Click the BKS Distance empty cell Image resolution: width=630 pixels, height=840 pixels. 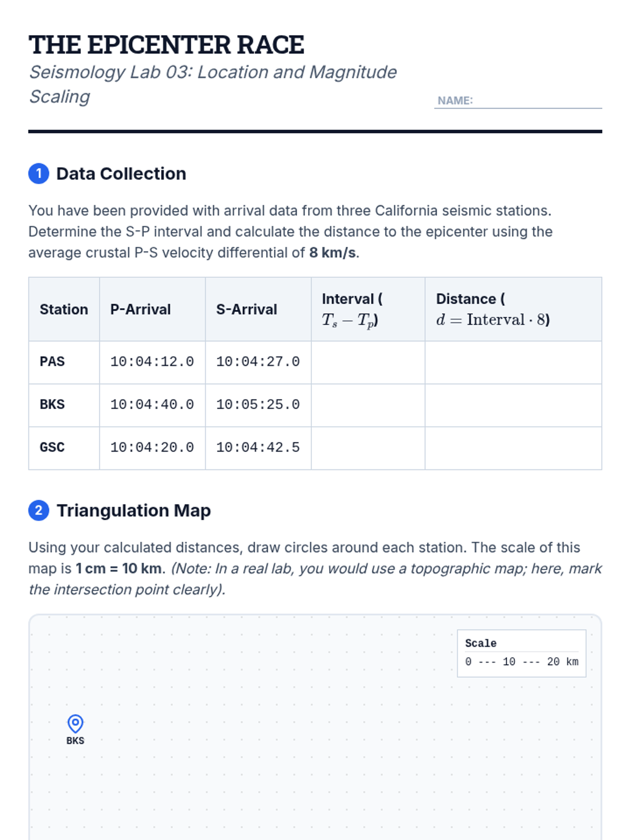click(x=513, y=405)
